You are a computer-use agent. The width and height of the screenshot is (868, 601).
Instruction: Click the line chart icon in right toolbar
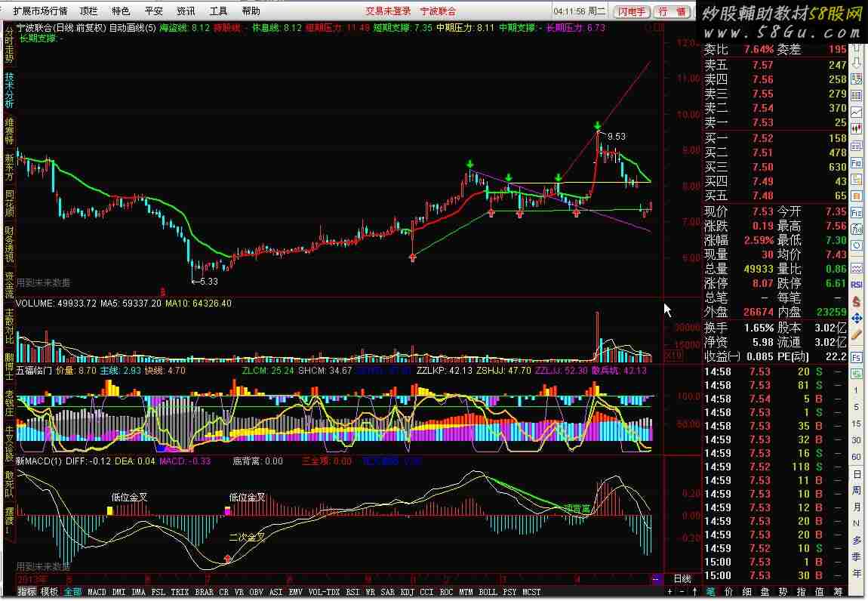click(857, 112)
